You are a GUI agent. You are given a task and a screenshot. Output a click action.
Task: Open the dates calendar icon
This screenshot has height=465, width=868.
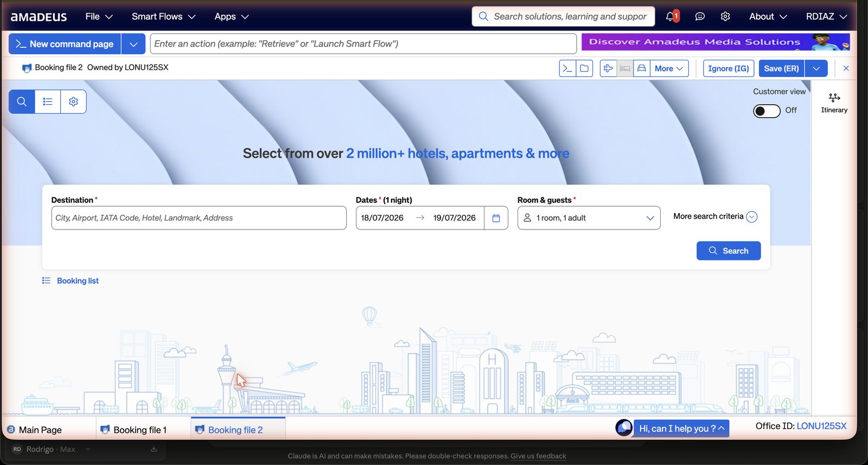coord(496,218)
